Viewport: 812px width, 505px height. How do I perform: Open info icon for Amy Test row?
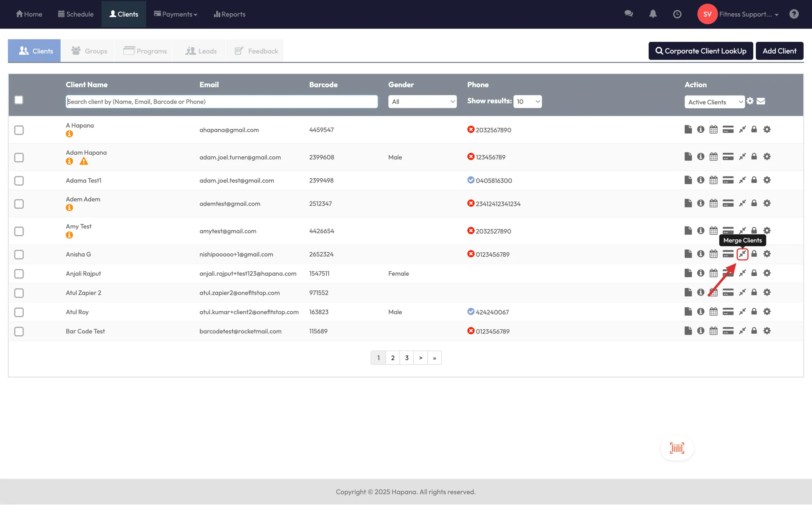coord(701,230)
